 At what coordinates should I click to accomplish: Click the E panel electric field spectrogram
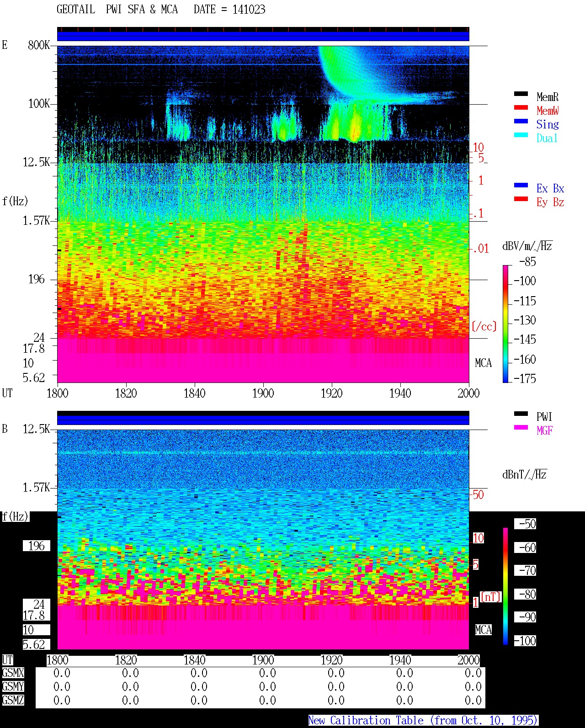(x=263, y=214)
